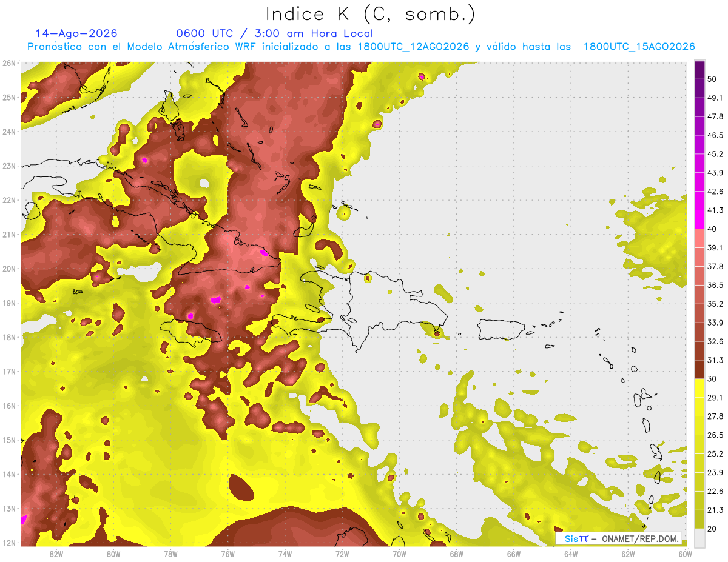Image resolution: width=728 pixels, height=562 pixels.
Task: Click the "0600 UTC / 3:00 am Hora Local" time
Action: (275, 33)
